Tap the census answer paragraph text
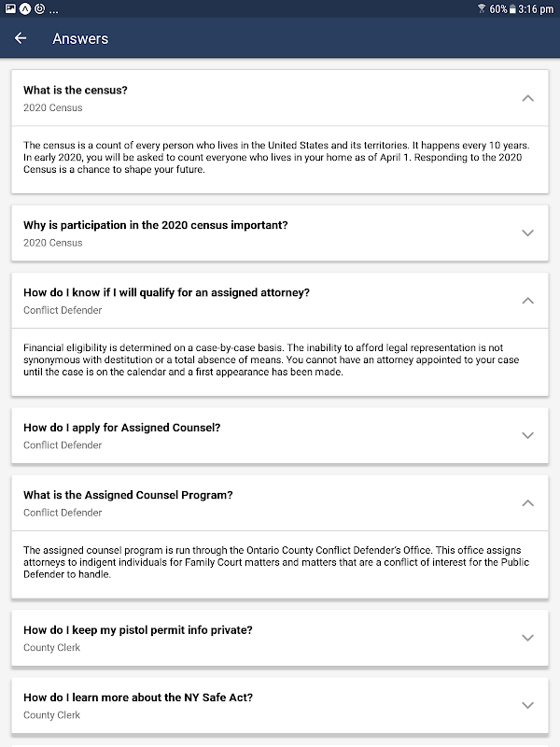The height and width of the screenshot is (747, 560). pyautogui.click(x=278, y=158)
